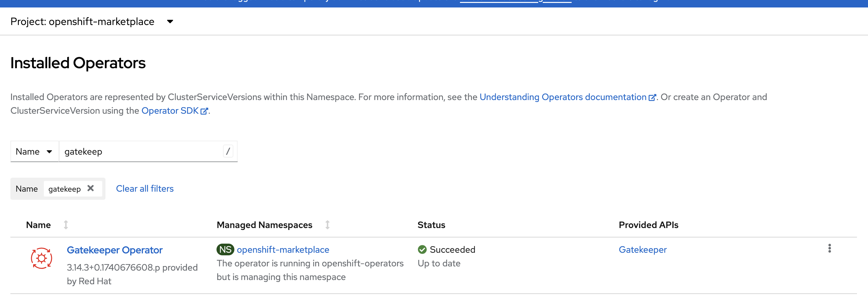Open the Gatekeeper Operator details link

(x=115, y=250)
